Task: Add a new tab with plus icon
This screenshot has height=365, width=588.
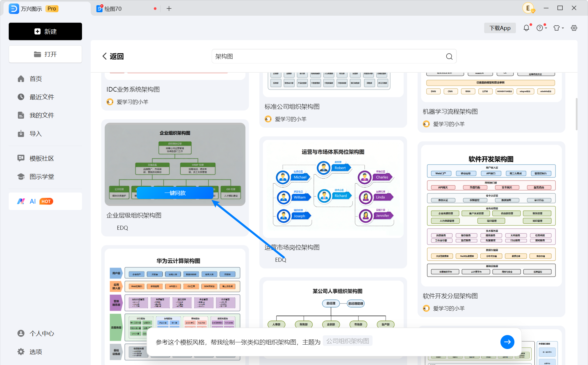Action: 169,9
